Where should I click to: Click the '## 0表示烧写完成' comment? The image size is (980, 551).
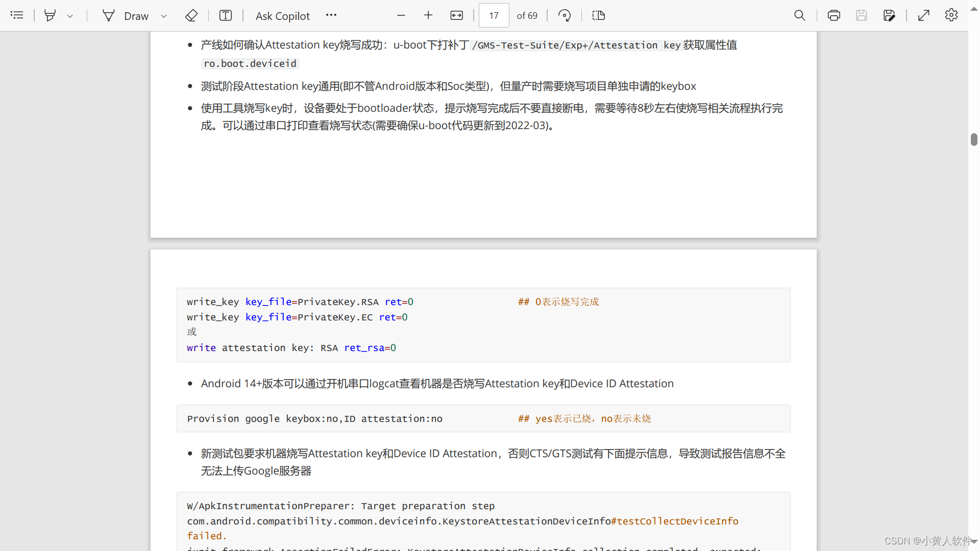click(x=558, y=302)
